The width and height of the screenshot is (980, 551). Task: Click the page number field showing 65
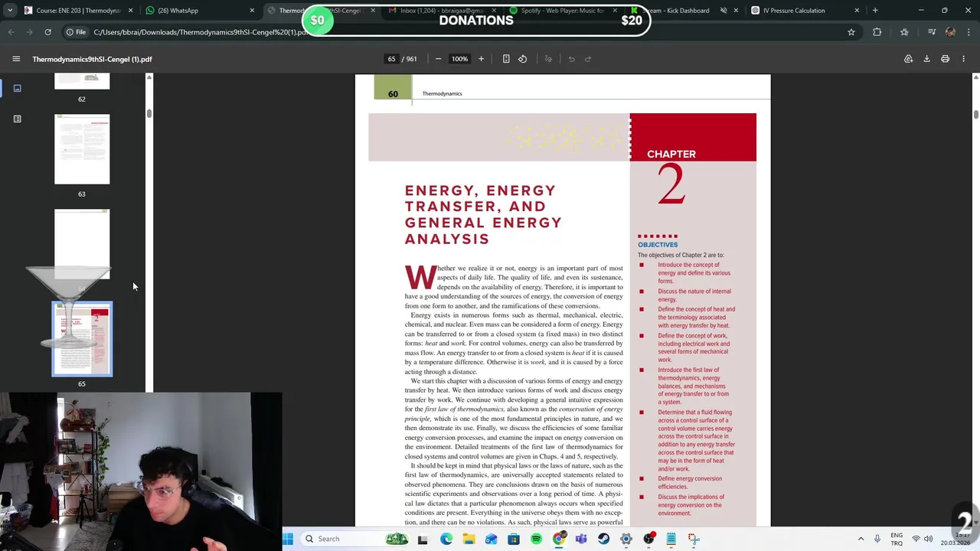[x=391, y=59]
